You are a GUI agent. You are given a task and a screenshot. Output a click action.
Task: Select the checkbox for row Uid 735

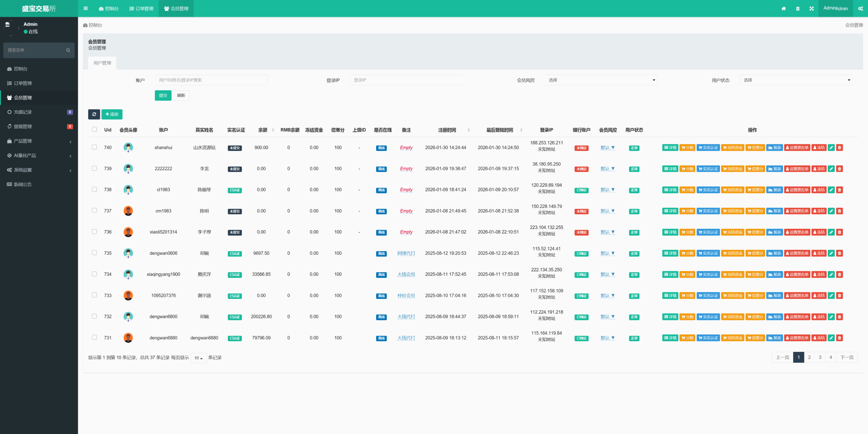pos(94,253)
